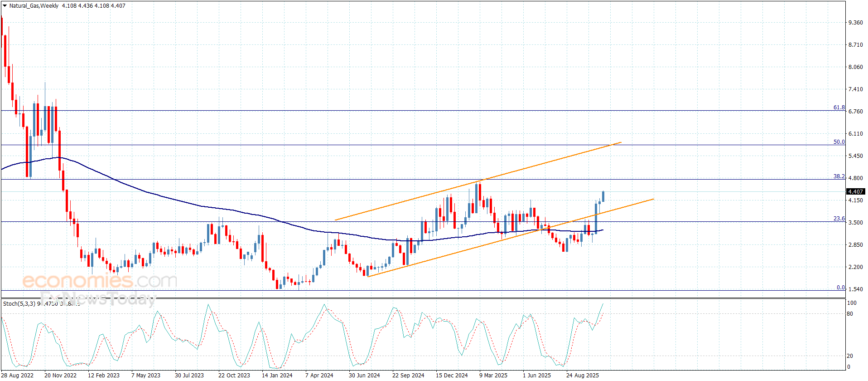868x381 pixels.
Task: Click the Stoch(5,3,3) indicator label
Action: click(x=19, y=303)
